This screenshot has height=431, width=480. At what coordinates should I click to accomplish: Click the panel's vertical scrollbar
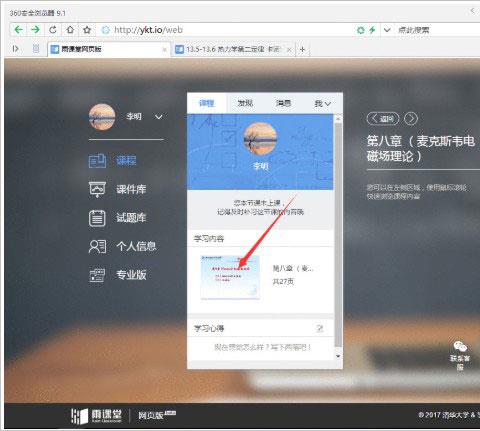click(x=338, y=233)
